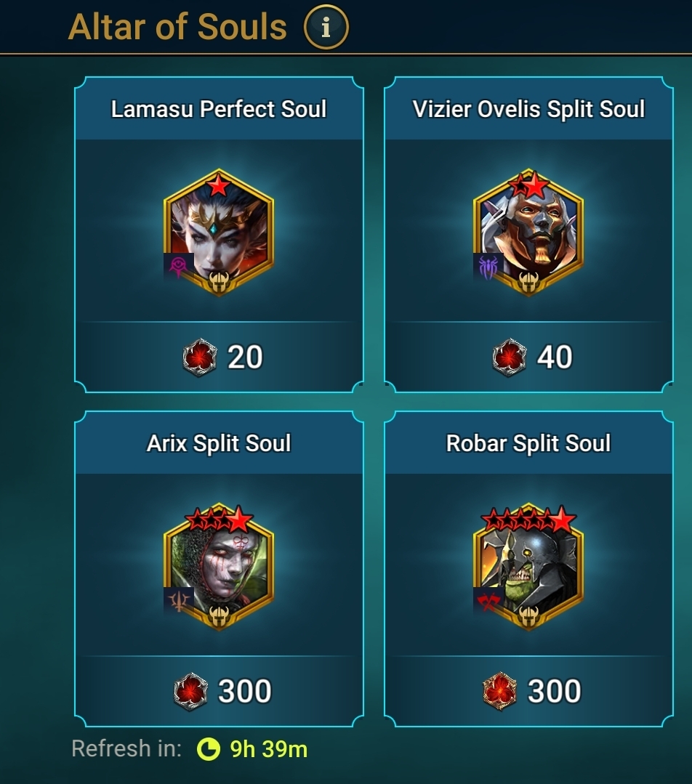Click the Robar Split Soul title
This screenshot has width=692, height=784.
[x=528, y=443]
